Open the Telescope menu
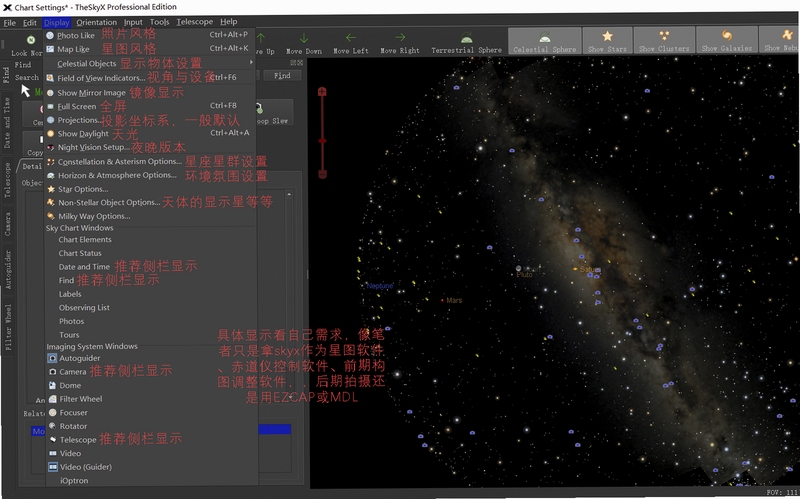The image size is (800, 499). 194,22
